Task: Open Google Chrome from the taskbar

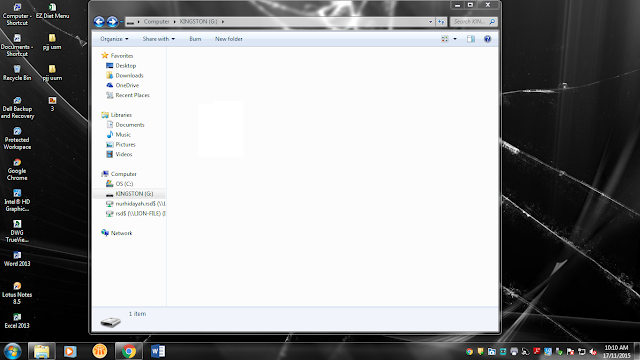Action: (x=129, y=351)
